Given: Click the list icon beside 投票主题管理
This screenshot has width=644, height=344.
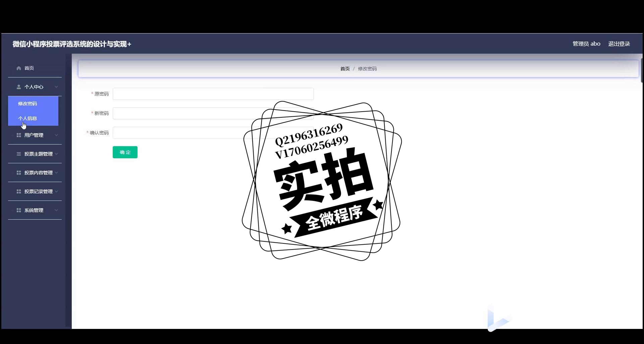Looking at the screenshot, I should point(19,154).
